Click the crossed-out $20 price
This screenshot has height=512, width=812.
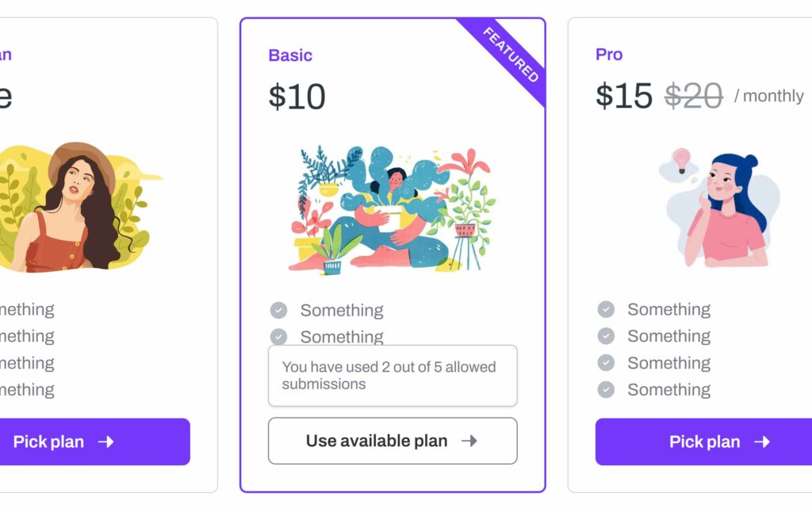coord(693,96)
